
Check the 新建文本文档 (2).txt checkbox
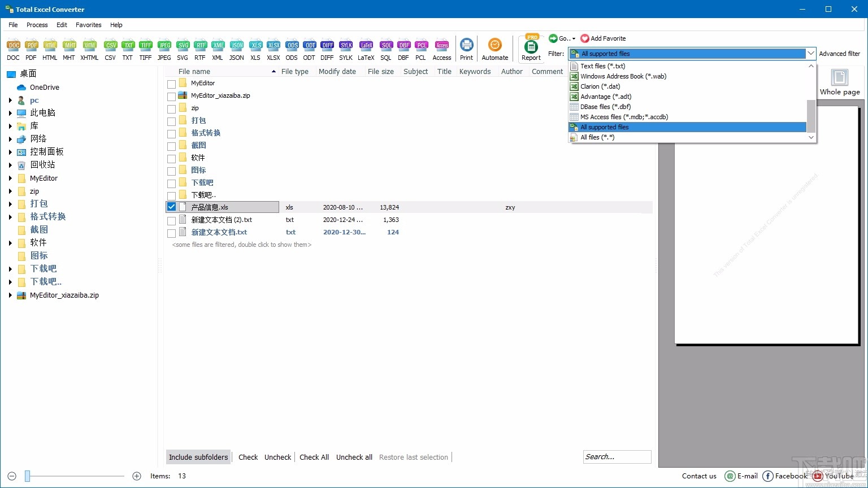tap(171, 220)
